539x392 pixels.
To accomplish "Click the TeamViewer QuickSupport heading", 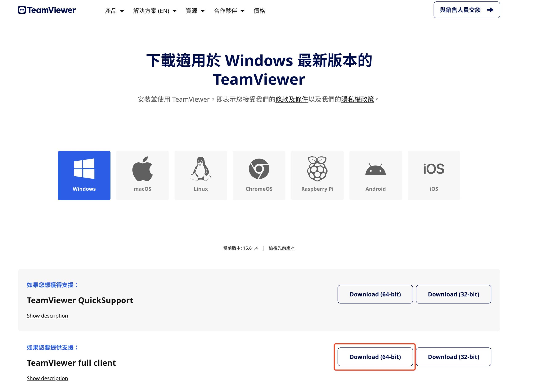I will coord(80,300).
